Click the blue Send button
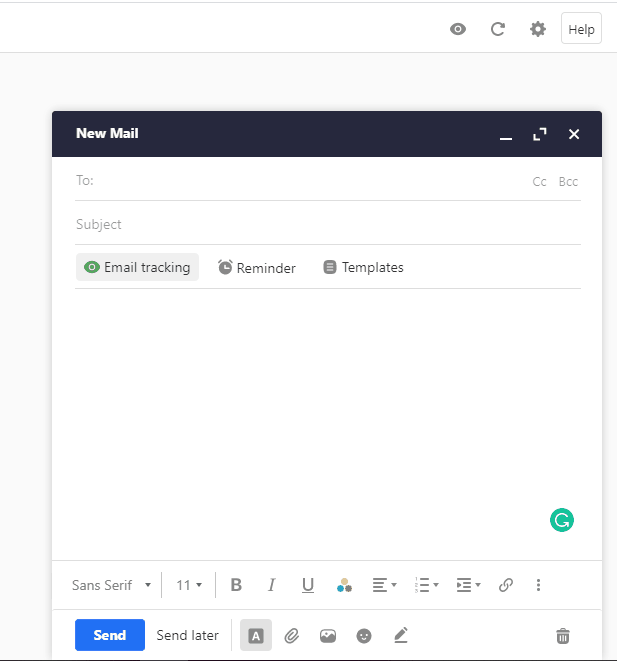 click(x=110, y=635)
